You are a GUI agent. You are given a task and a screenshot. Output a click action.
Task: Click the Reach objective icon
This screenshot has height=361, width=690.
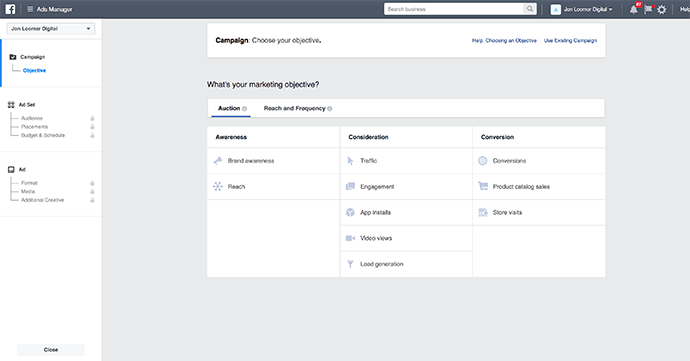[x=218, y=187]
